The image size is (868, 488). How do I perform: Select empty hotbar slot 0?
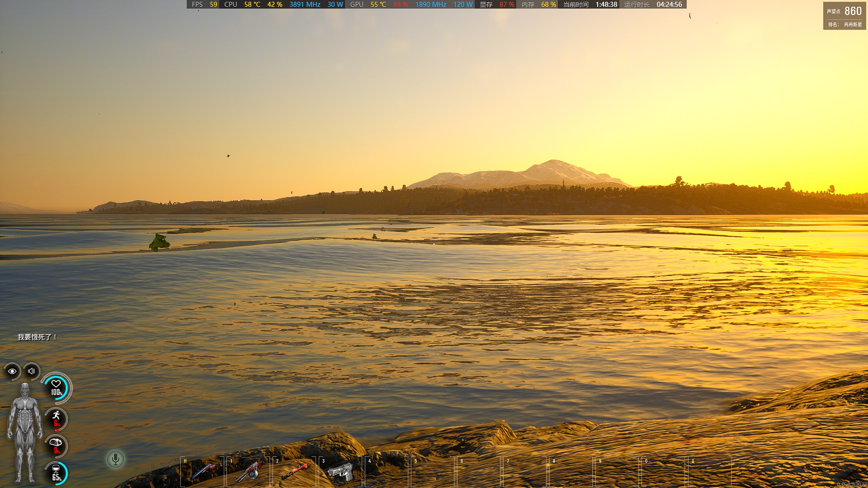tap(663, 472)
